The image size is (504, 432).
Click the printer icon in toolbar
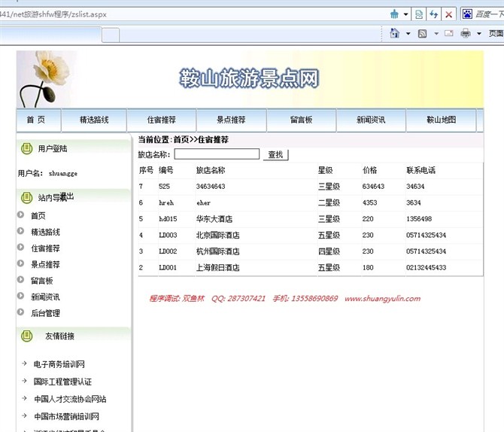click(x=466, y=34)
